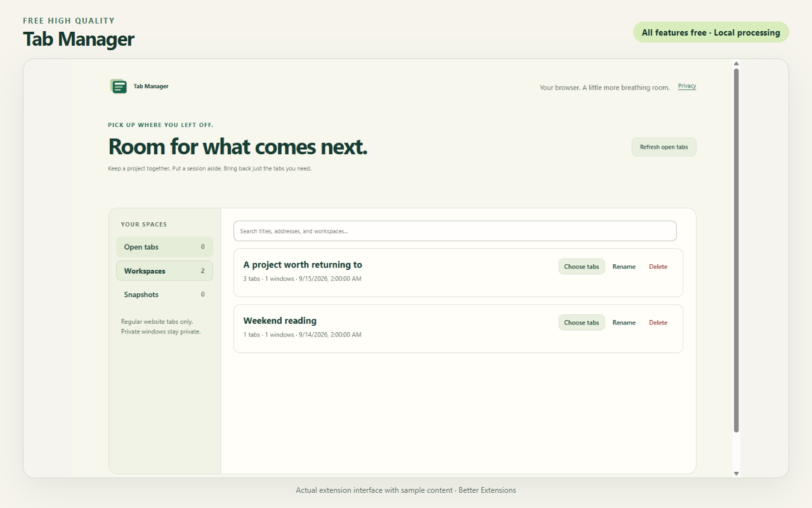This screenshot has width=812, height=508.
Task: Open the Snapshots space
Action: coord(164,295)
